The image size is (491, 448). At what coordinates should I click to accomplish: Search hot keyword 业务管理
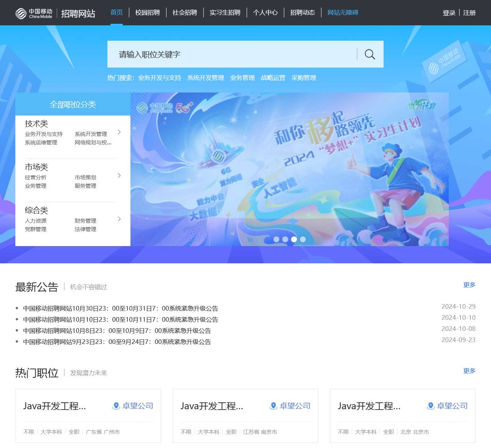click(x=242, y=78)
